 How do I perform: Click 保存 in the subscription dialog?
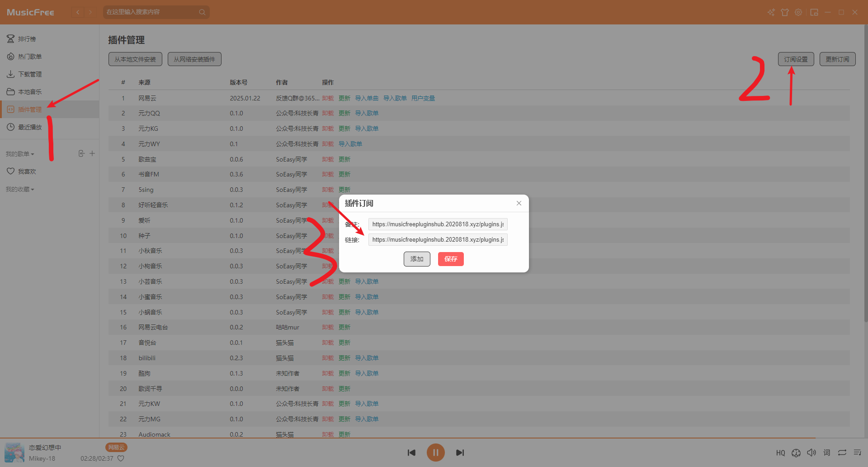(x=451, y=259)
